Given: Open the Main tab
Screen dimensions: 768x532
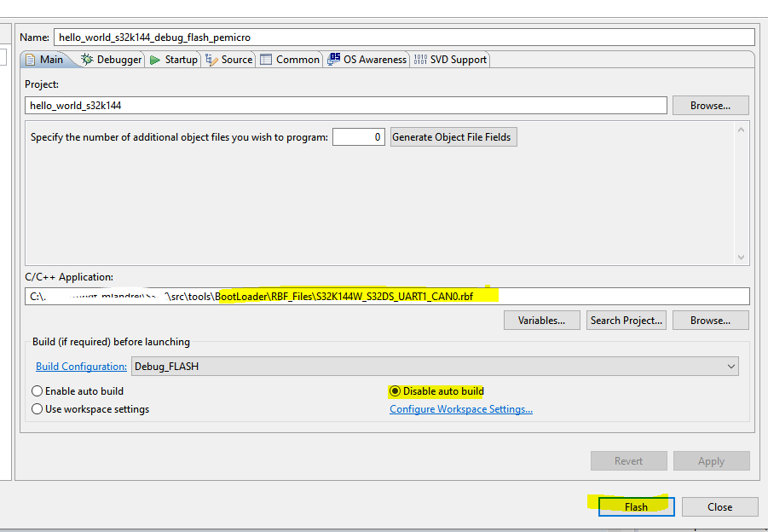Looking at the screenshot, I should (x=45, y=60).
